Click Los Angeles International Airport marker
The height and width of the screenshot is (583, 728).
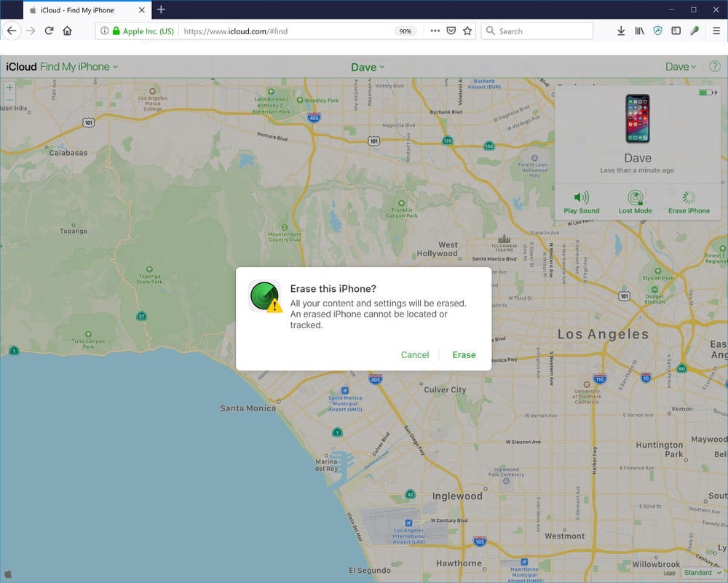[x=408, y=523]
